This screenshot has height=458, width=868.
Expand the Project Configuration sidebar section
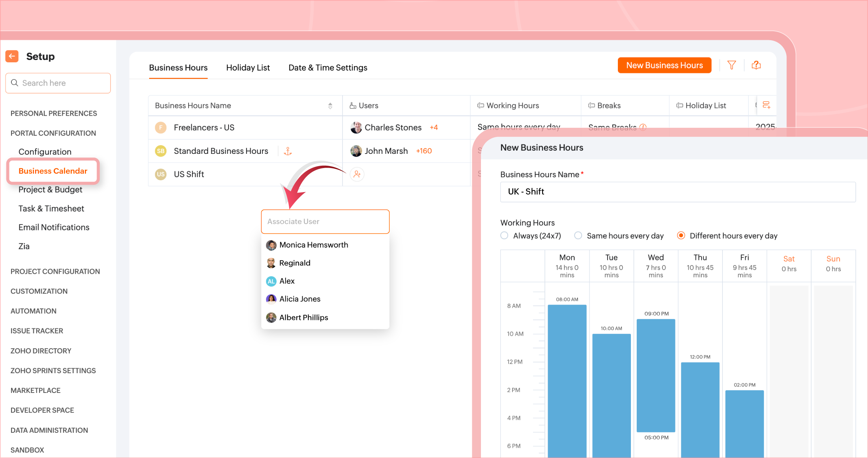point(55,271)
